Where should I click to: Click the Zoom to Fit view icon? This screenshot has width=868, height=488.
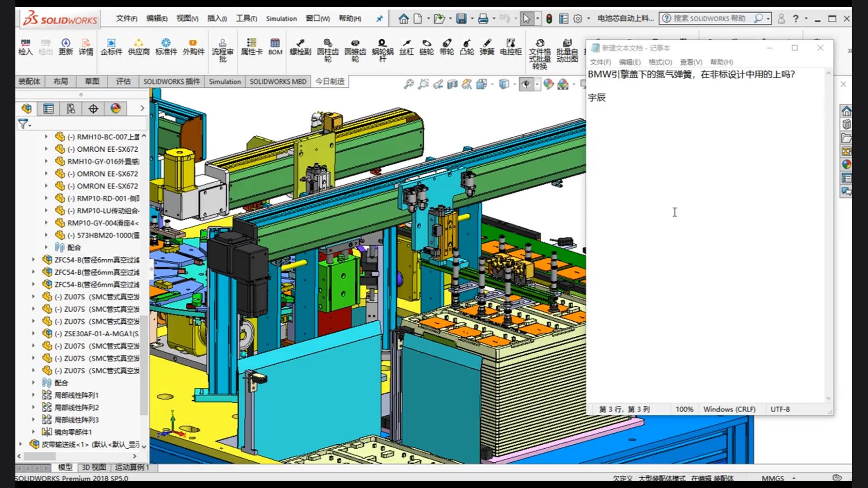tap(409, 84)
